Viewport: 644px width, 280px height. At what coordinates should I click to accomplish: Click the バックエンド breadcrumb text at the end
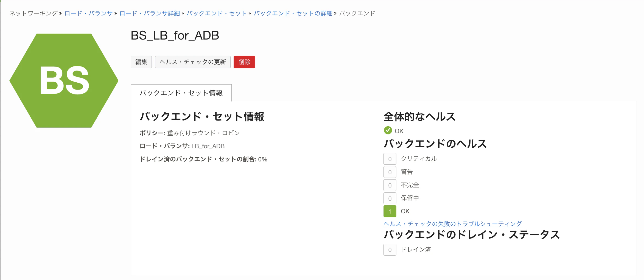pyautogui.click(x=357, y=13)
